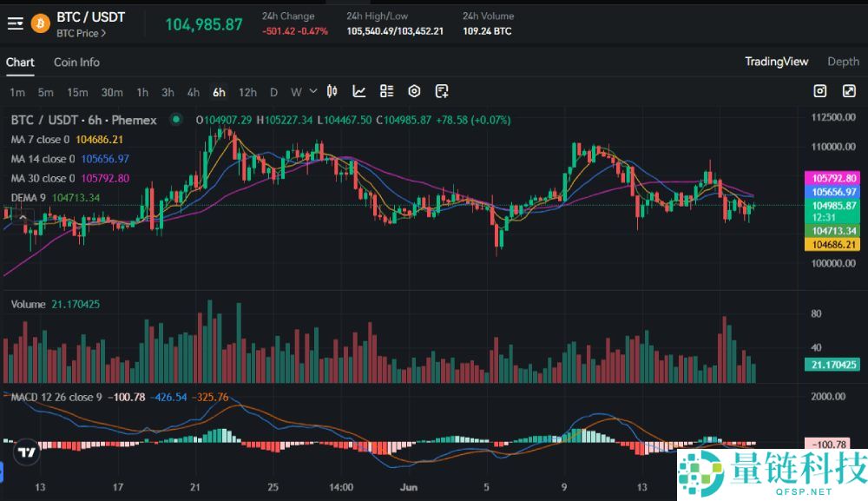This screenshot has width=868, height=501.
Task: Switch to the Coin Info tab
Action: pyautogui.click(x=76, y=62)
